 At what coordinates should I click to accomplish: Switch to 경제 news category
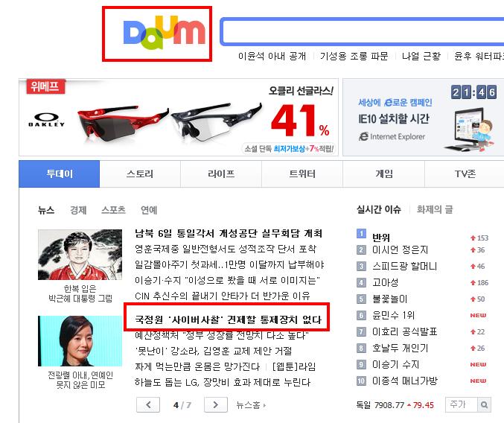click(x=78, y=210)
